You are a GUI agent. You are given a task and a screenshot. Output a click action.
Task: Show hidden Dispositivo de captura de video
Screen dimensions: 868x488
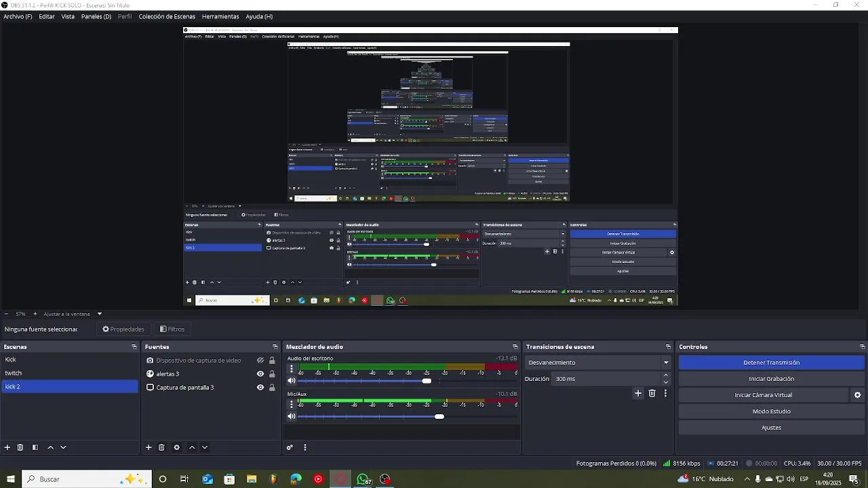click(260, 361)
